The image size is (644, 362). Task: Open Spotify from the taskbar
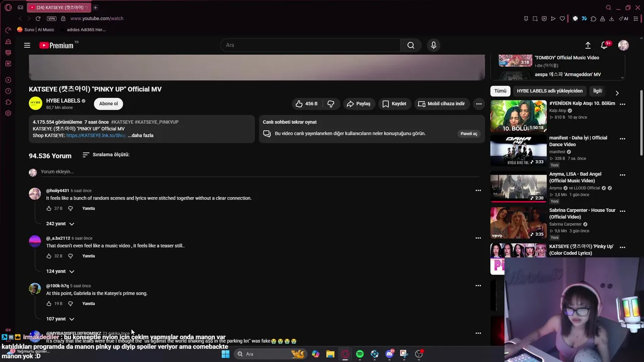(360, 354)
